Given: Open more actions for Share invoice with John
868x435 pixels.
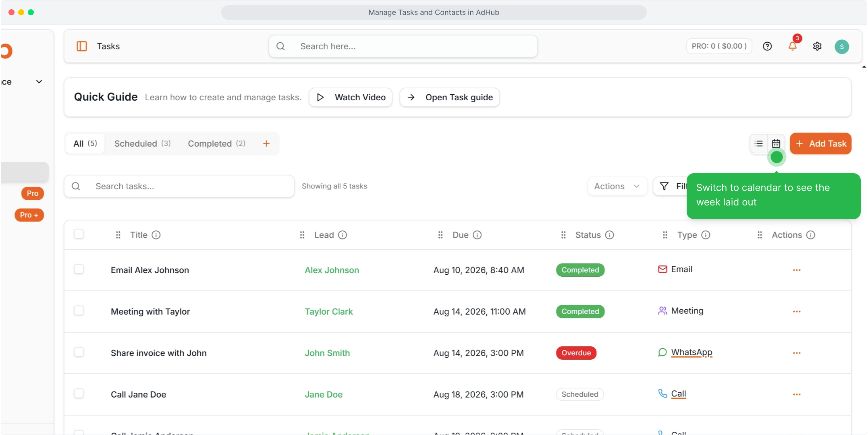Looking at the screenshot, I should [797, 353].
